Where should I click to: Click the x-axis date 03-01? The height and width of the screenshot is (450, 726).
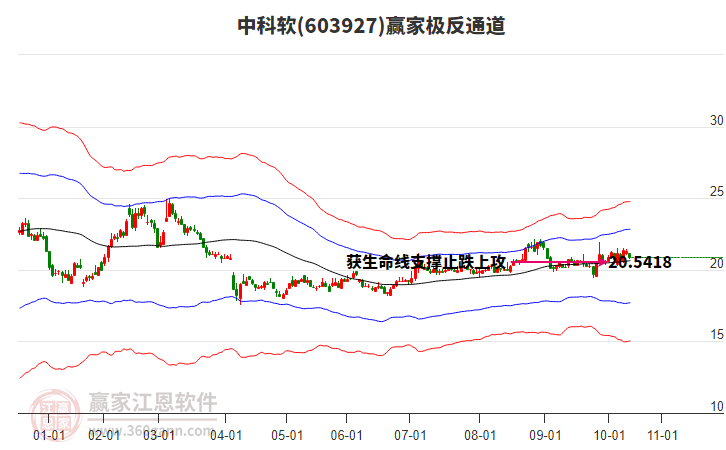(x=159, y=436)
